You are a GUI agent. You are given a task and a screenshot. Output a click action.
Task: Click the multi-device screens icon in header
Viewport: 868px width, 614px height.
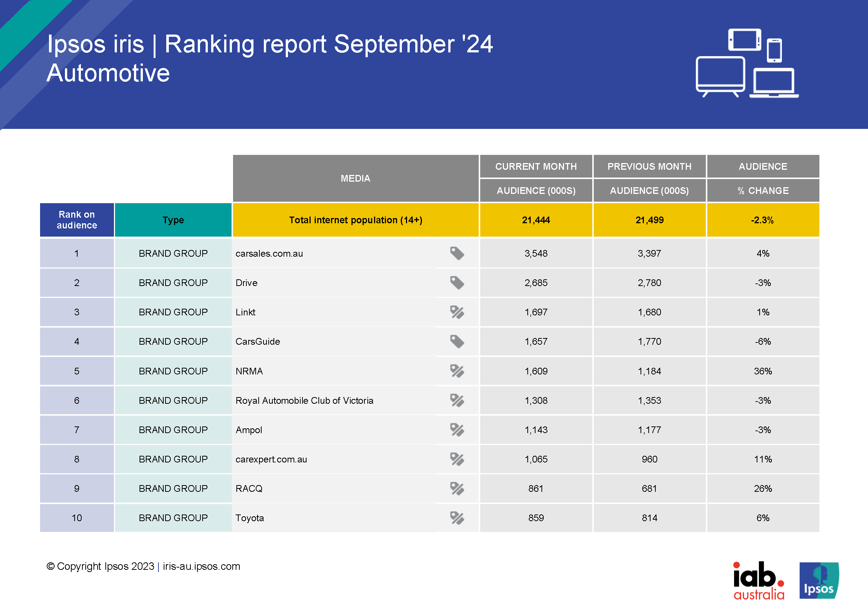click(747, 64)
